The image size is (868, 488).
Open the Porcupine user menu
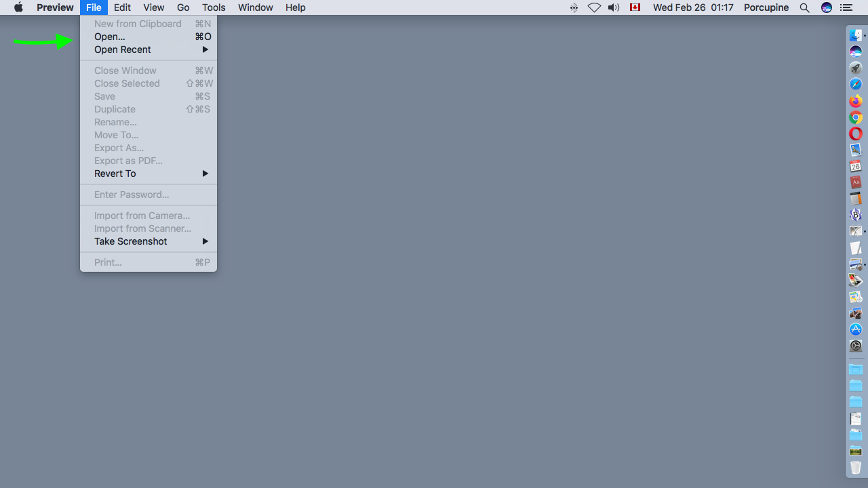click(x=766, y=7)
